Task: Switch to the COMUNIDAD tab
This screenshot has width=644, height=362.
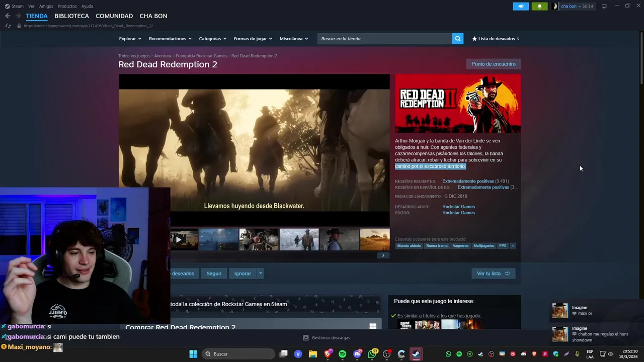Action: (x=114, y=16)
